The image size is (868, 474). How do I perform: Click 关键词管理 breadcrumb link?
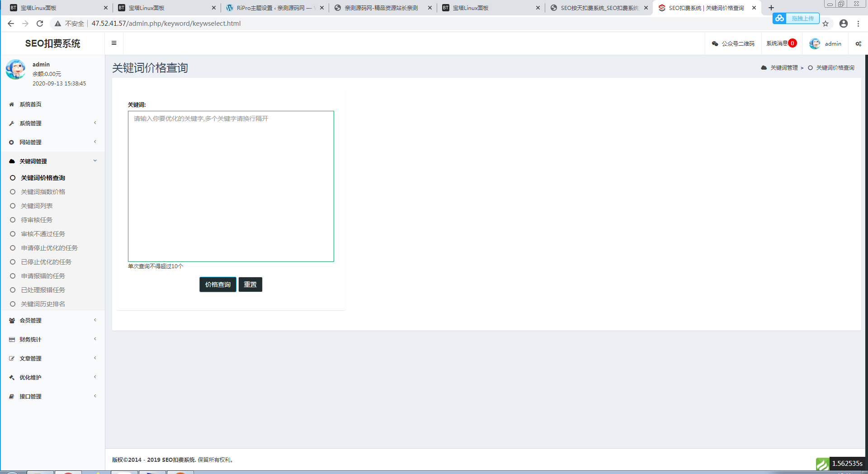(x=784, y=68)
